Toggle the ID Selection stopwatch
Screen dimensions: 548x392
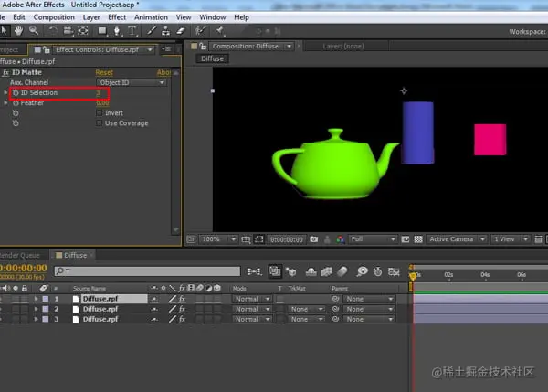point(16,93)
